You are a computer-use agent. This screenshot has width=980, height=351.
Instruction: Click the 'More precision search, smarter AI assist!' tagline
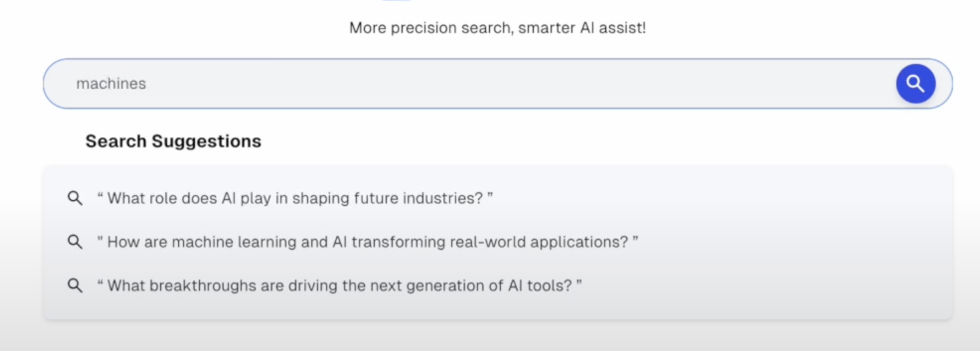coord(497,28)
